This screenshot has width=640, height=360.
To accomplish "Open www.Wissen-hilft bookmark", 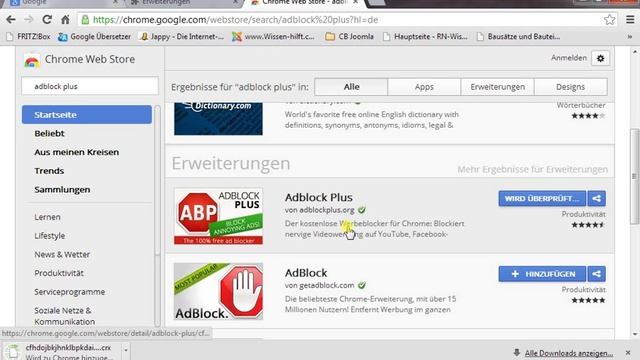I will (x=273, y=37).
